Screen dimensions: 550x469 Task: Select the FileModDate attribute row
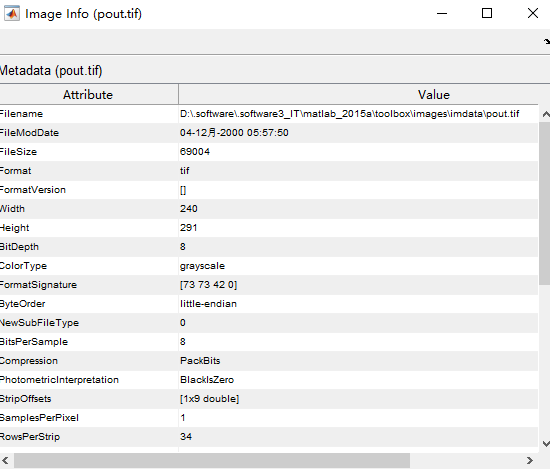[269, 133]
